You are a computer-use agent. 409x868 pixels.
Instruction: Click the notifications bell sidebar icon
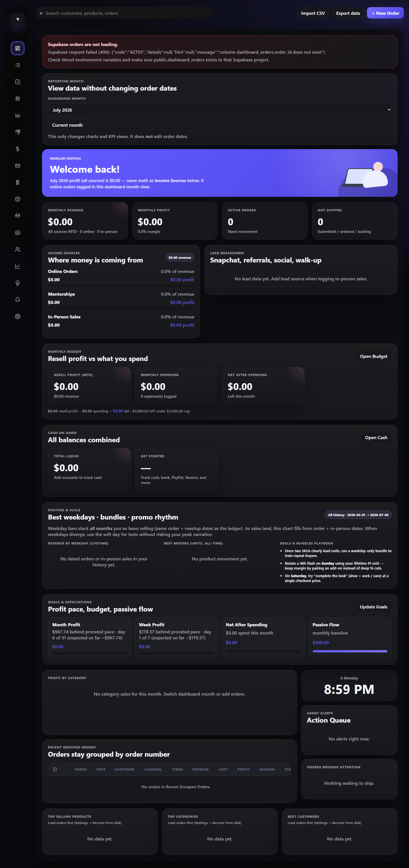pyautogui.click(x=18, y=300)
